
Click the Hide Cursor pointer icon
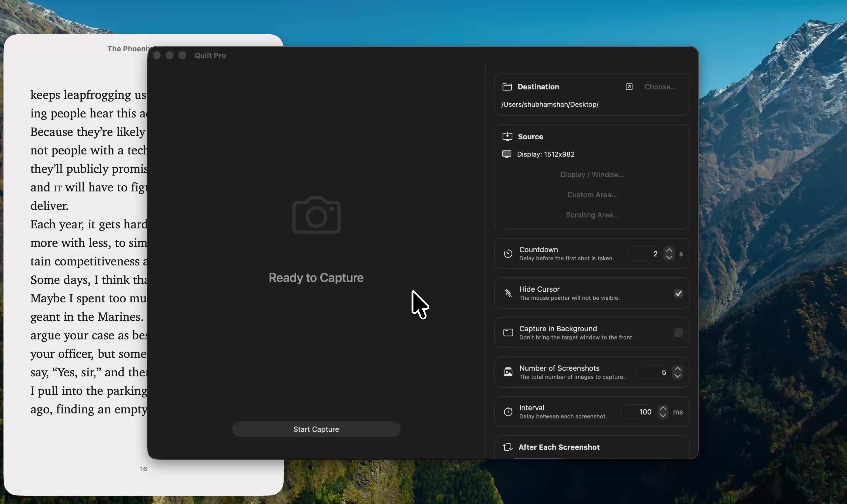click(x=508, y=293)
